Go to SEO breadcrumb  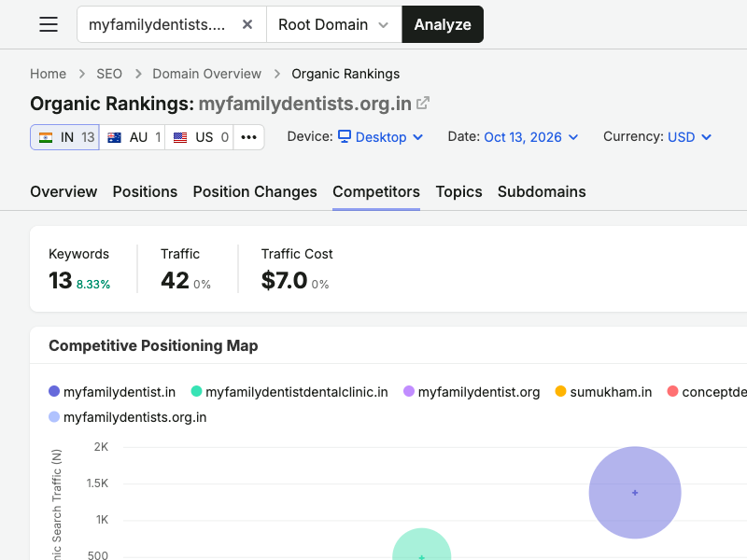(x=109, y=74)
